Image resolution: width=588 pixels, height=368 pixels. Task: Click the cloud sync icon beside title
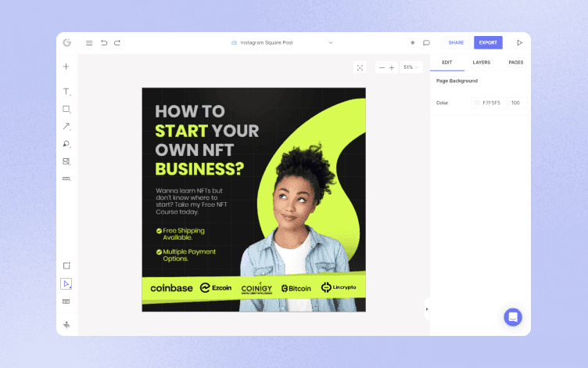coord(234,43)
